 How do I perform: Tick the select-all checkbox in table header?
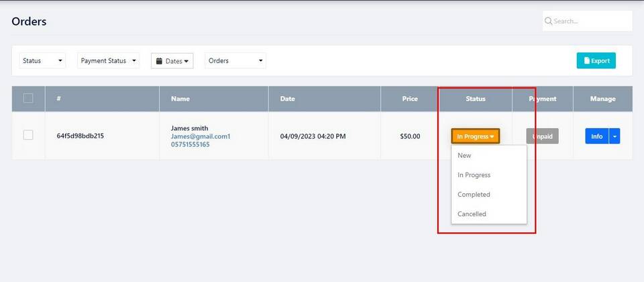click(28, 98)
